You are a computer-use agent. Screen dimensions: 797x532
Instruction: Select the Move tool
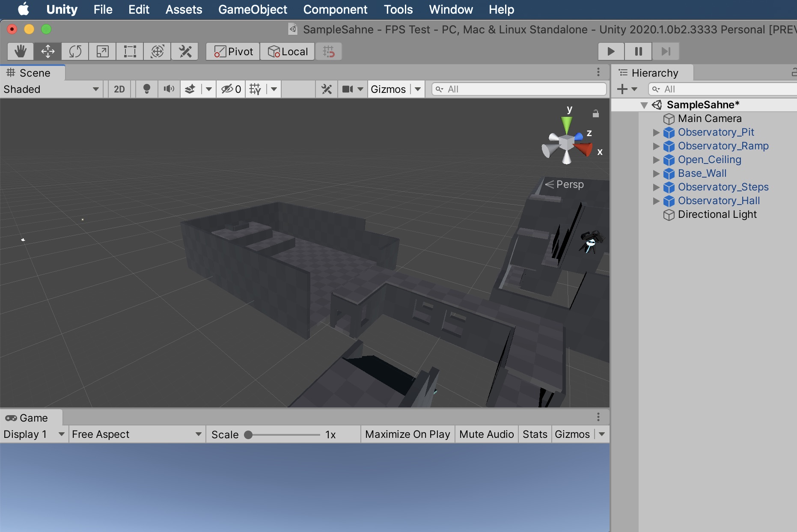[x=48, y=51]
